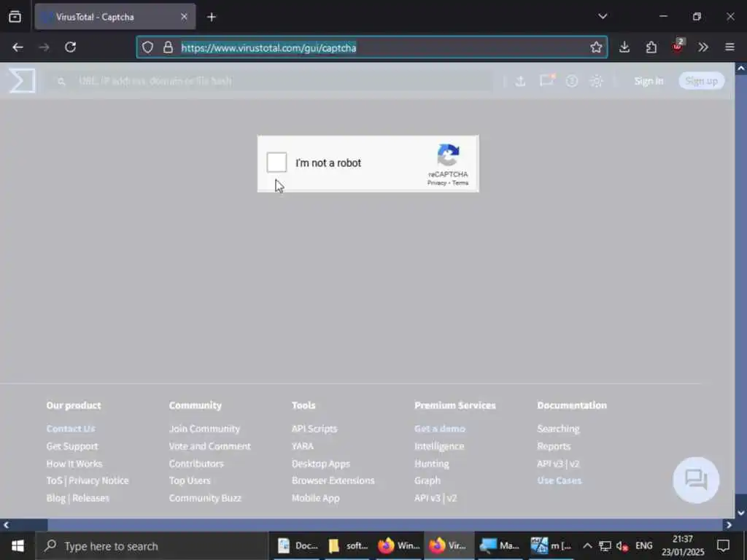
Task: Open Intelligence footer link
Action: pos(439,446)
